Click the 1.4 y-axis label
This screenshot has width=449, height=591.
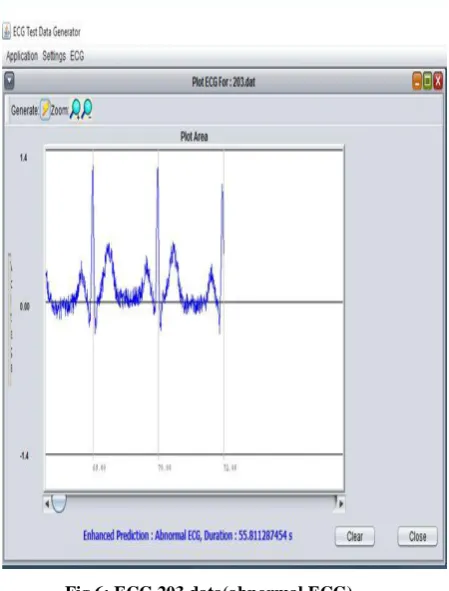[23, 158]
